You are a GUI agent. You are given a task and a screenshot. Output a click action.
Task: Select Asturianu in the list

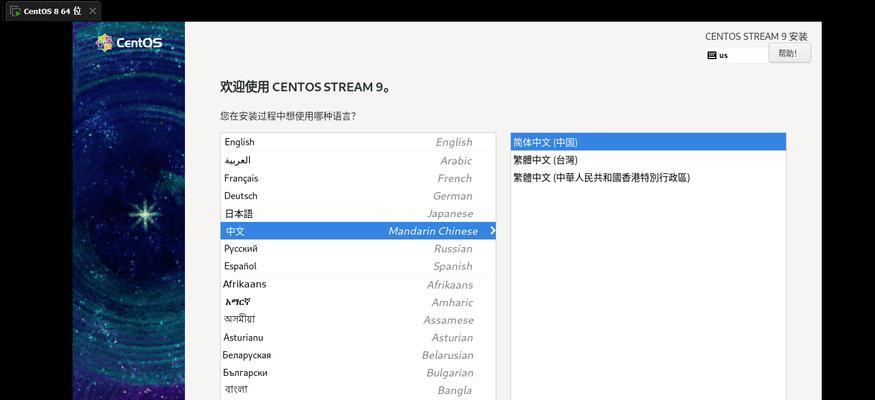point(358,338)
